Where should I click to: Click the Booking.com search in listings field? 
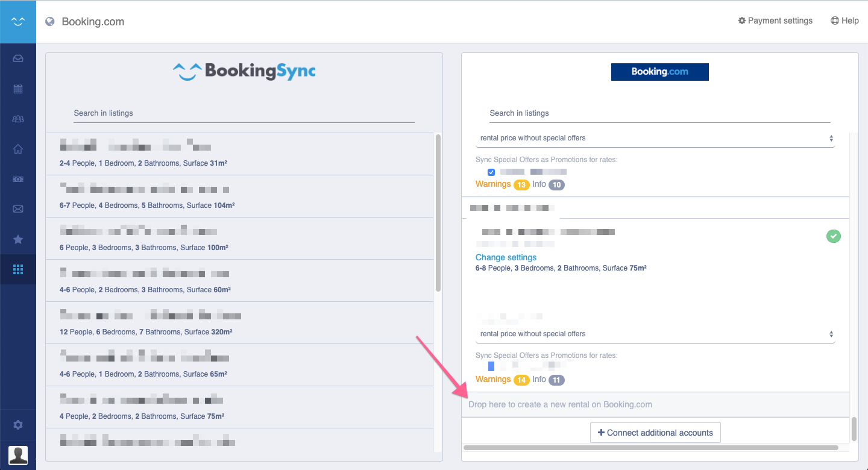[x=660, y=113]
